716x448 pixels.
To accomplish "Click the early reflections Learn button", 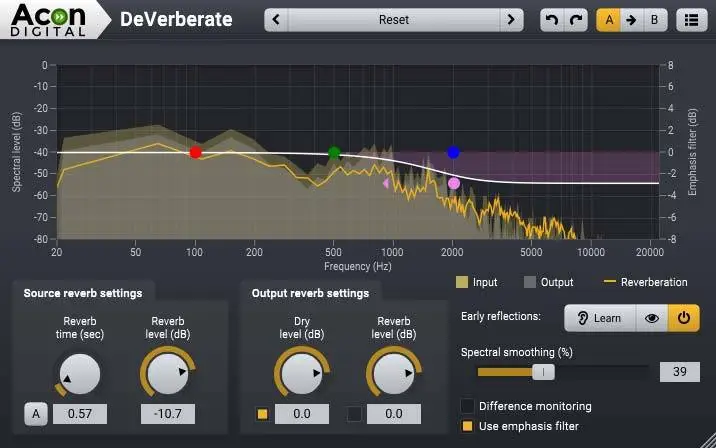I will [x=600, y=318].
